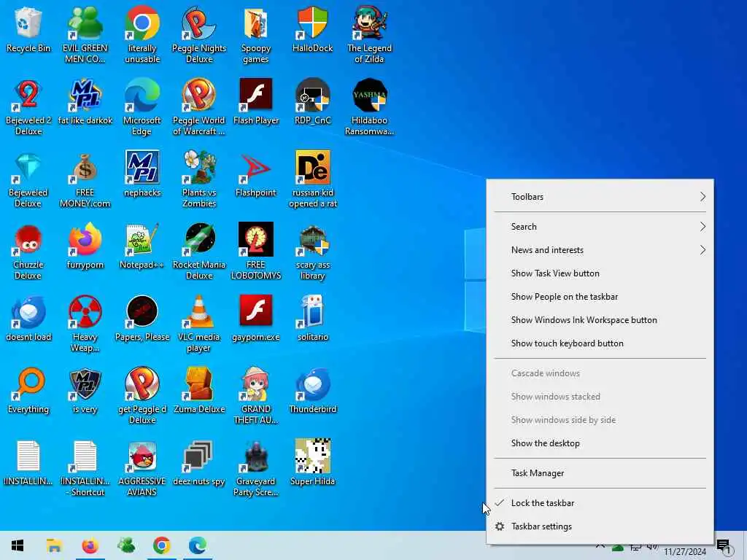The height and width of the screenshot is (560, 747).
Task: Open Chrome from the taskbar
Action: click(161, 545)
